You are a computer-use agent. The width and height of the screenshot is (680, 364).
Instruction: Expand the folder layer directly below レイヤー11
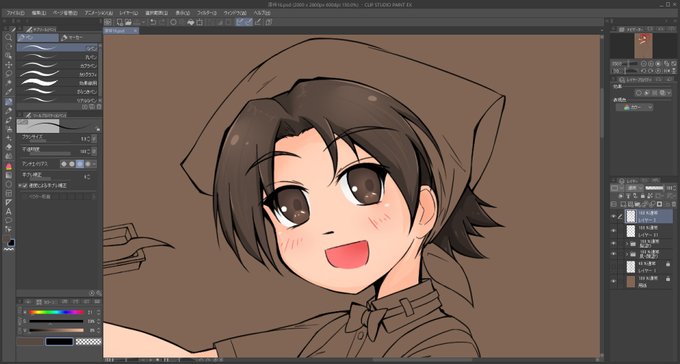[x=627, y=243]
